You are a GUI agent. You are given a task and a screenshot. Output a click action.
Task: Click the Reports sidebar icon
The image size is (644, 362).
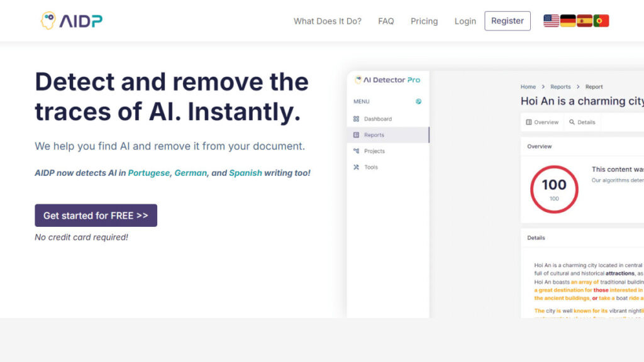tap(356, 135)
